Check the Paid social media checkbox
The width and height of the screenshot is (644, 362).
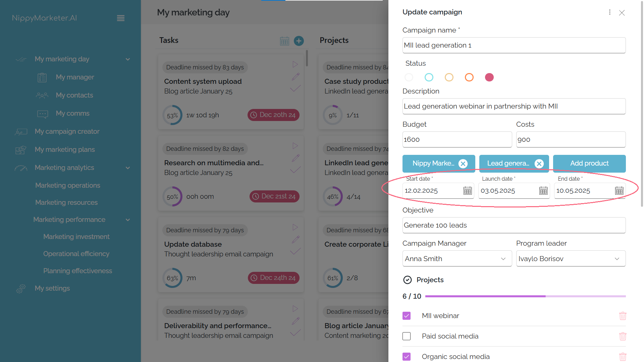coord(407,336)
